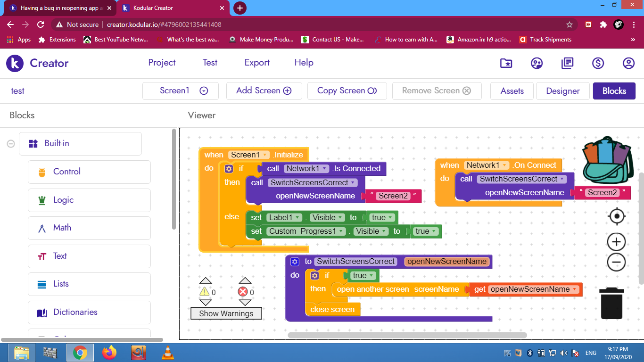Center workspace using the crosshair icon
The image size is (644, 362).
pos(616,216)
